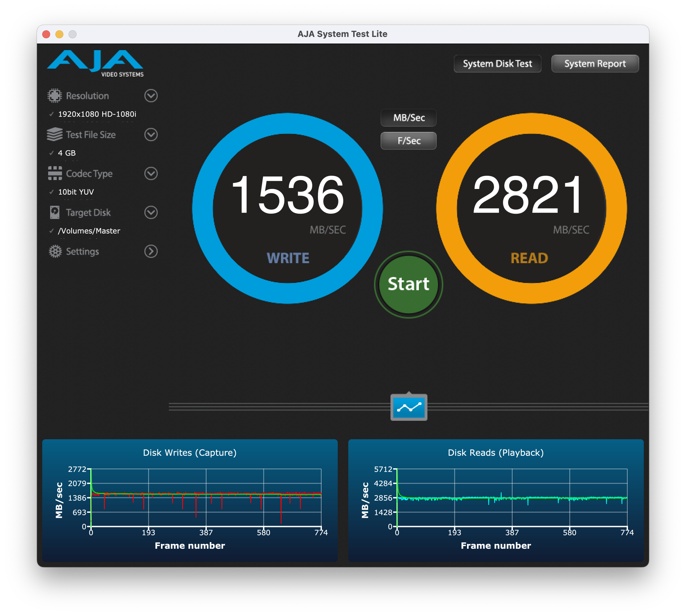Screen dimensions: 686x616
Task: Click the Codec Type film icon
Action: click(54, 173)
